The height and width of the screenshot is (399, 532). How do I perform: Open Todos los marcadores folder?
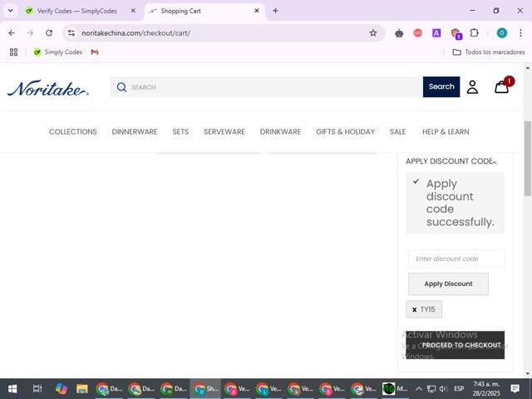click(x=489, y=52)
